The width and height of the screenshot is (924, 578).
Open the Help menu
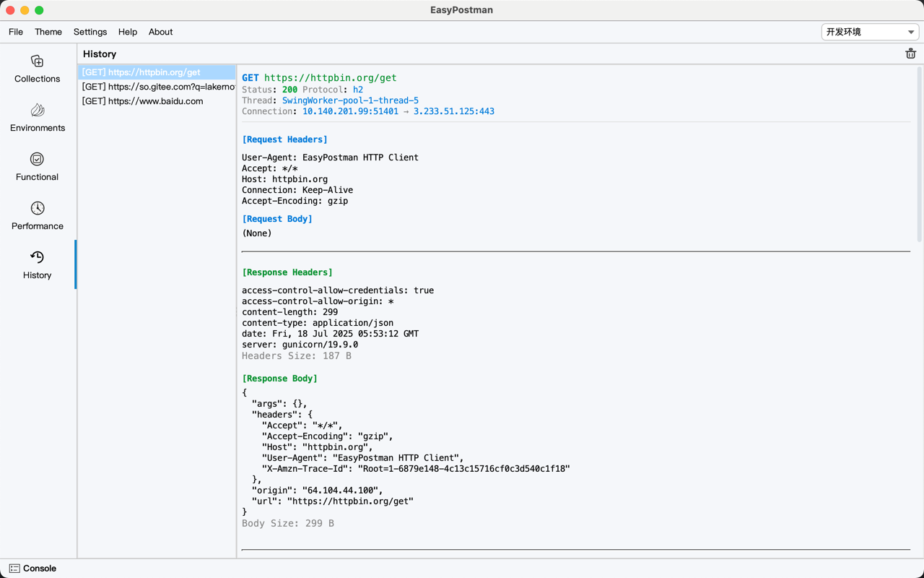[x=128, y=32]
